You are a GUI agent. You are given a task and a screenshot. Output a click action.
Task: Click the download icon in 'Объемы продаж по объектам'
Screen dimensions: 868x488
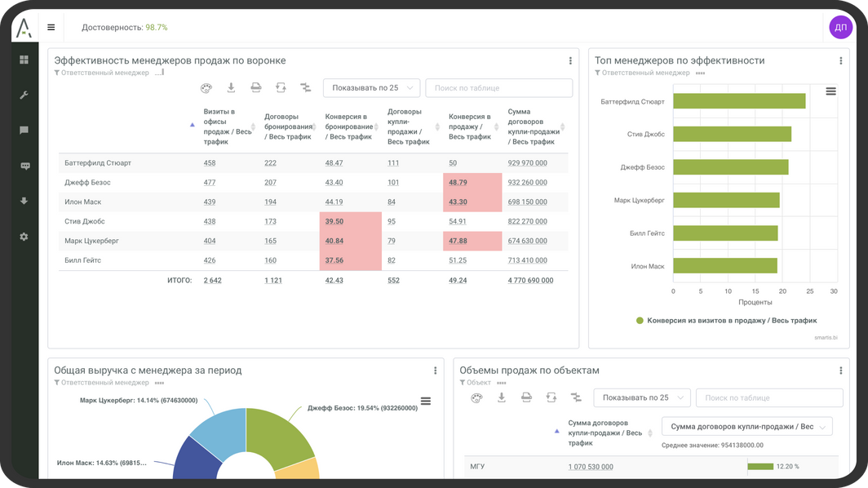click(x=502, y=397)
